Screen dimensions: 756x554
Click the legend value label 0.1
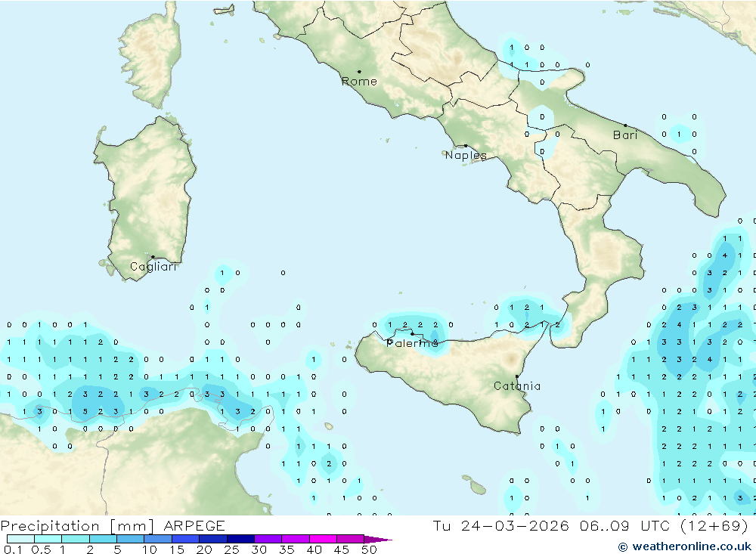tap(13, 549)
